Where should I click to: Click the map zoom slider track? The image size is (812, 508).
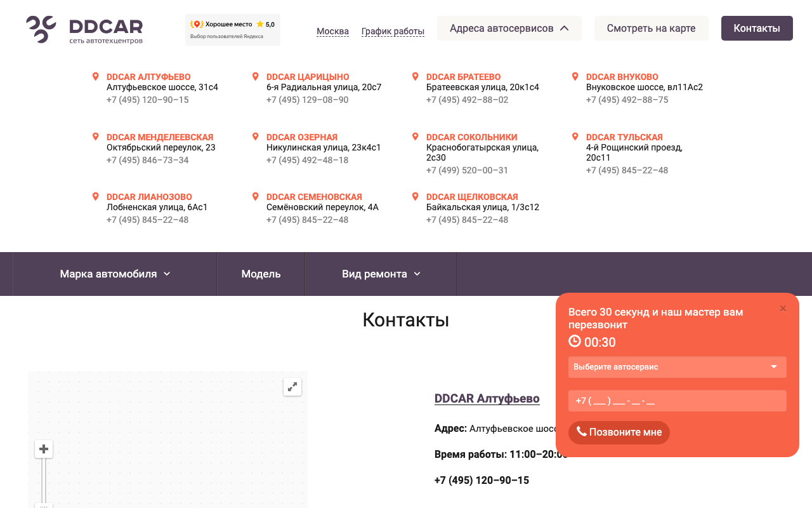click(x=44, y=479)
